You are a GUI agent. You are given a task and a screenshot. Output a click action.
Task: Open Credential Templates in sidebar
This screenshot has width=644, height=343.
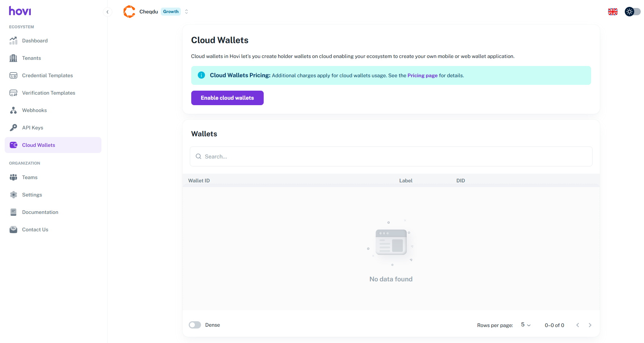click(x=47, y=75)
